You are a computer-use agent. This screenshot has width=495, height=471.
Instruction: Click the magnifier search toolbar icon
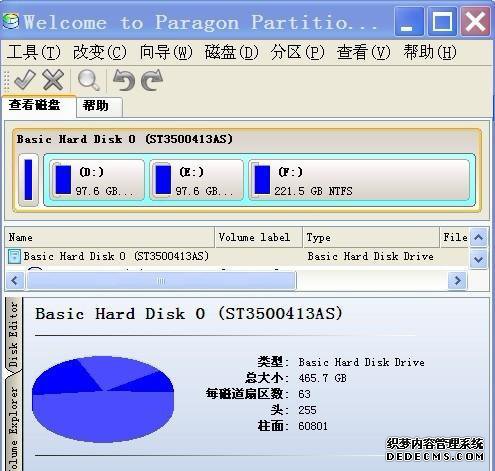tap(88, 80)
